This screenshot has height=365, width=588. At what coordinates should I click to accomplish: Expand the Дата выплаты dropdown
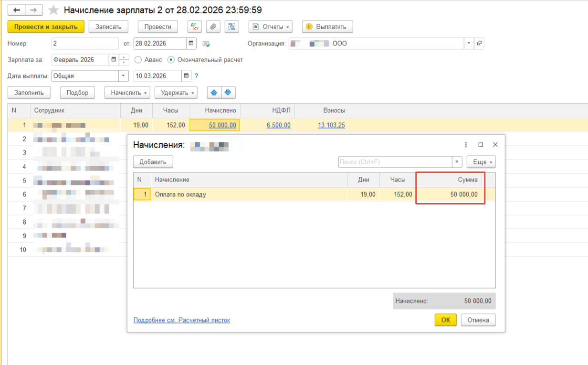point(124,76)
